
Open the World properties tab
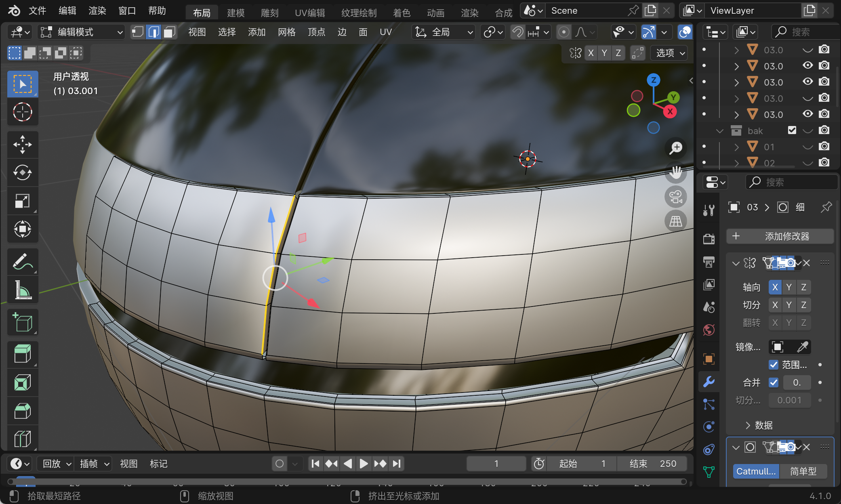[x=709, y=330]
